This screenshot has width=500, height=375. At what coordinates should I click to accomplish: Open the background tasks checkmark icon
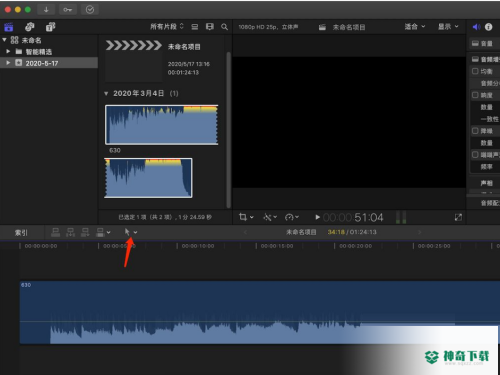coord(90,10)
